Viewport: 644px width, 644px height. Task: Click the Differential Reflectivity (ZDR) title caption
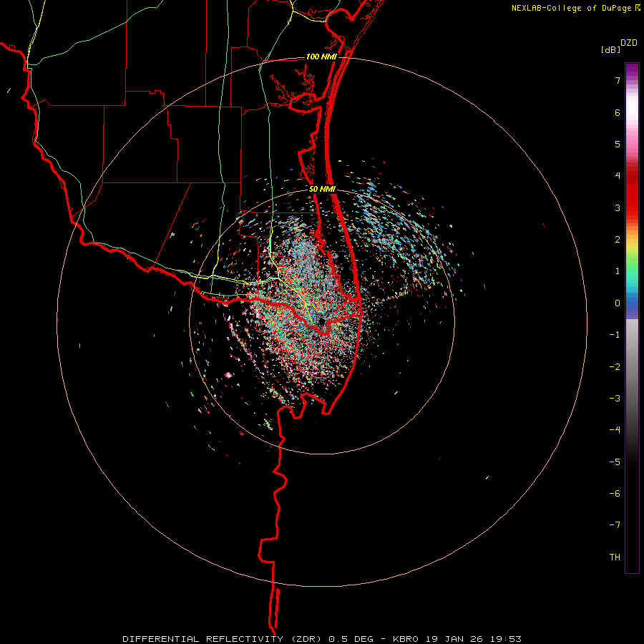pyautogui.click(x=321, y=639)
